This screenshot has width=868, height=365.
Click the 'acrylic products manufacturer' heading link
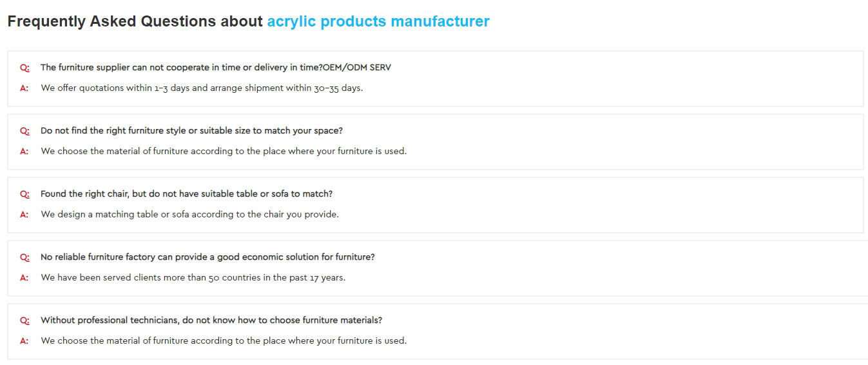tap(378, 21)
